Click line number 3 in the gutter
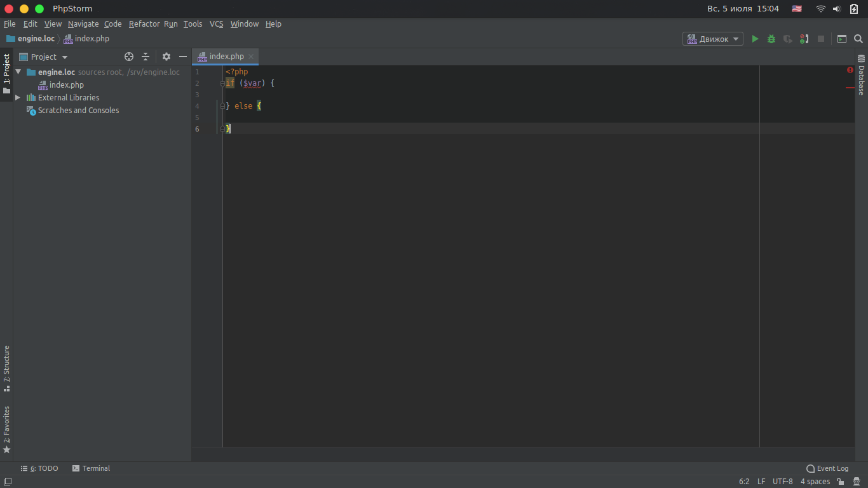Screen dimensions: 868x488 point(197,95)
